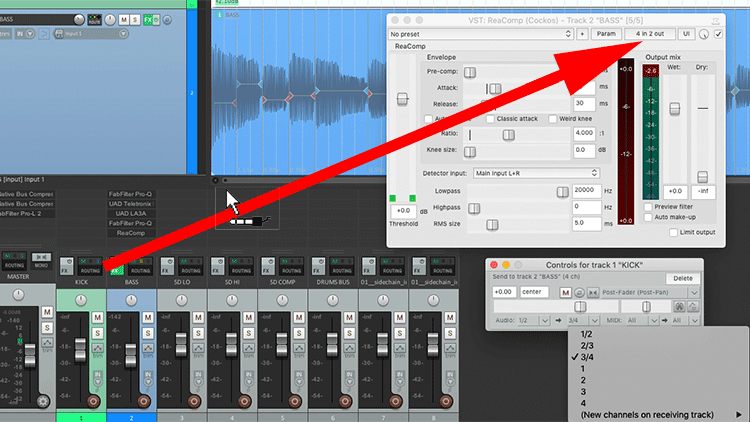Open the SD COMP channel FX button
Screen dimensions: 750x422
268,266
